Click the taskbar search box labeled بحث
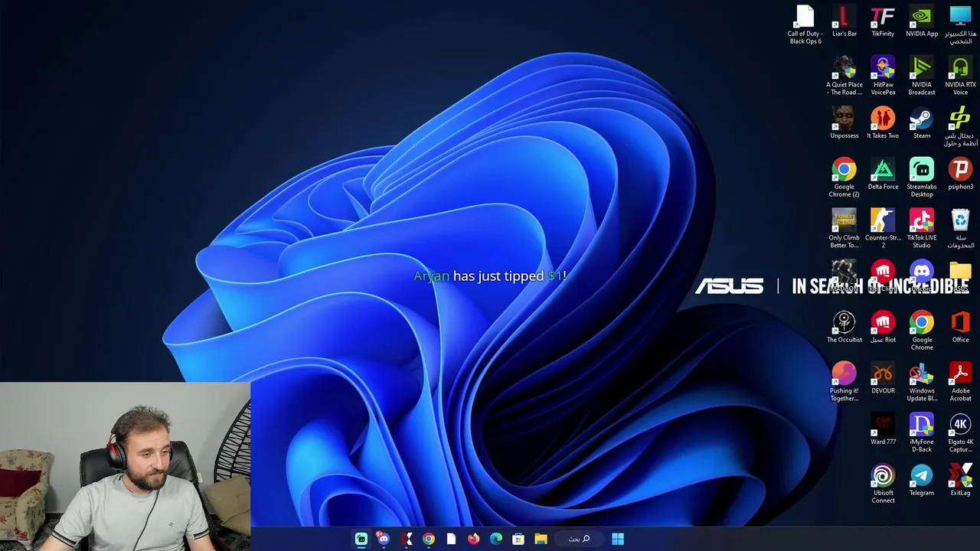 580,539
